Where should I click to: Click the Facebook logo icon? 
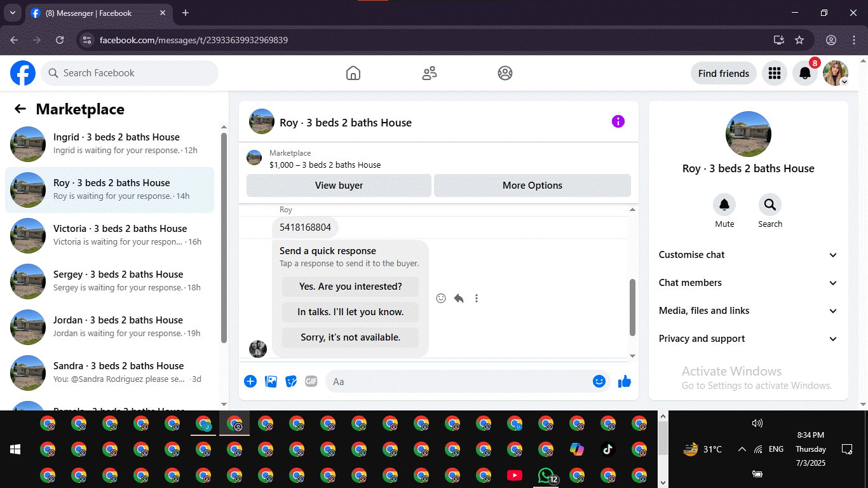(x=23, y=73)
